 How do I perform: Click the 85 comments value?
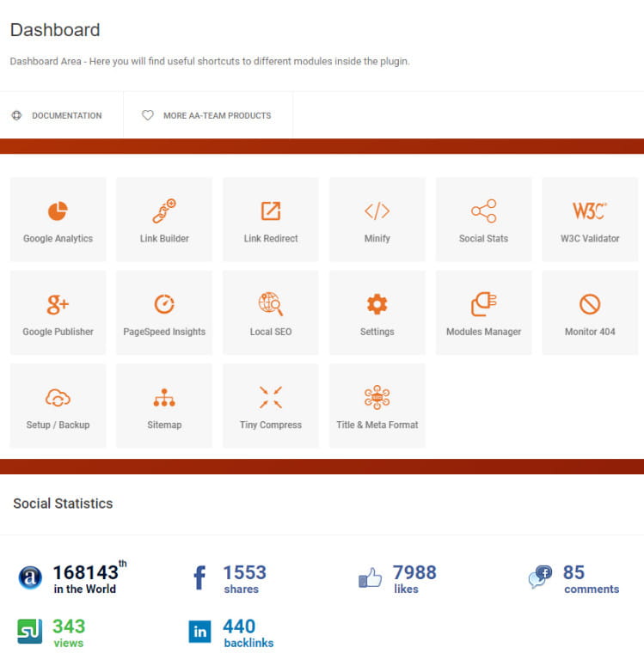pos(573,572)
